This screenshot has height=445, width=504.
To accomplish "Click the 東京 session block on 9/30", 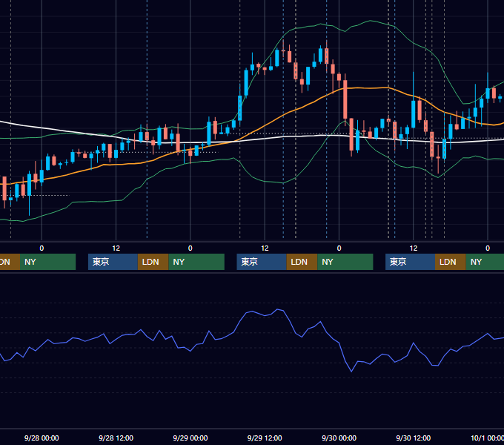I will click(x=410, y=262).
